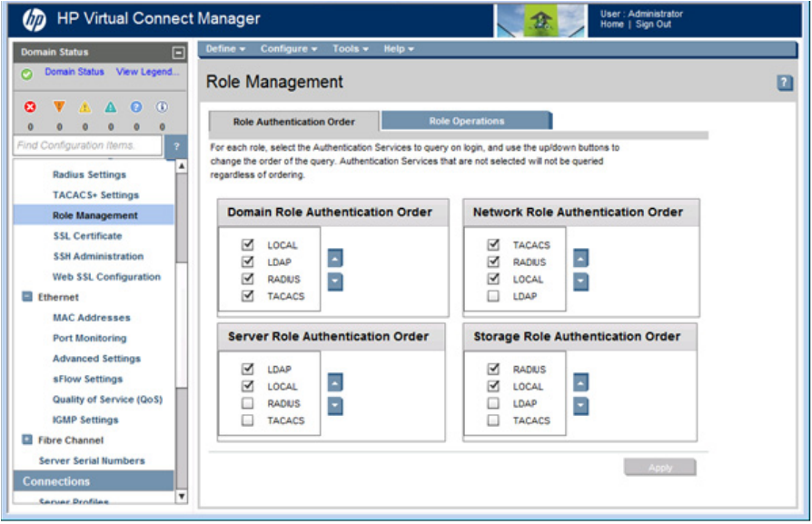Open Role Management help icon
The image size is (812, 524).
pos(785,83)
